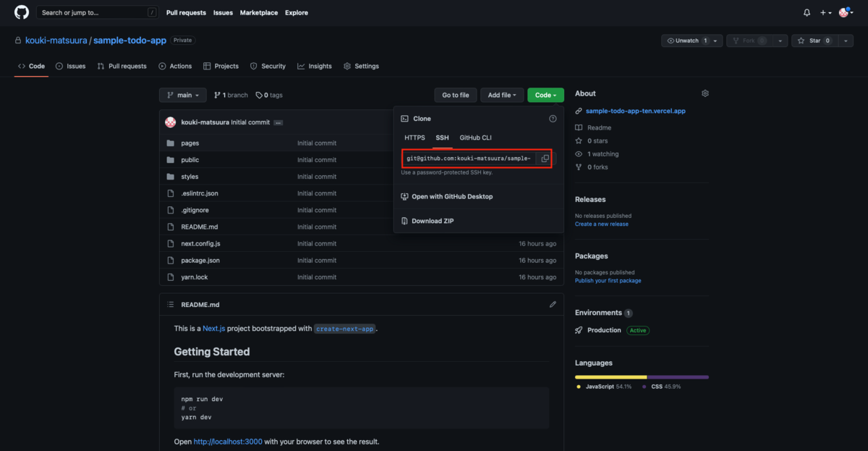Open the Add file dropdown
Image resolution: width=868 pixels, height=451 pixels.
click(502, 95)
